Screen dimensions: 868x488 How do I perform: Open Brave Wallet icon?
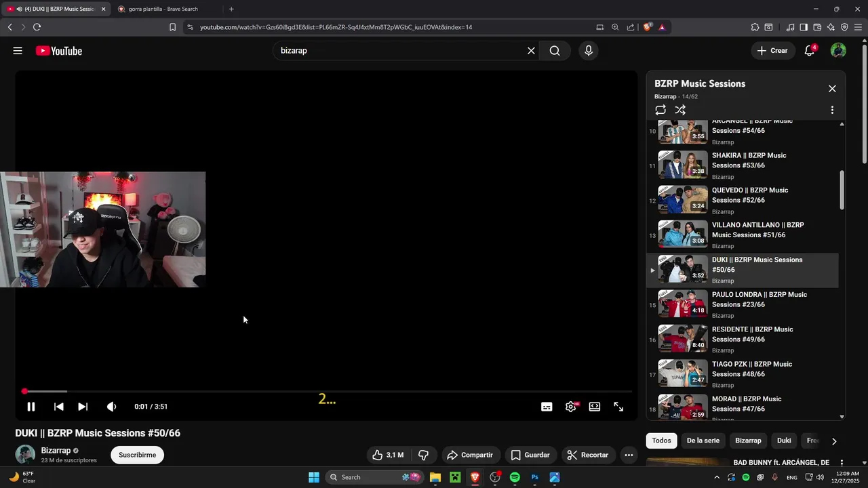coord(817,27)
